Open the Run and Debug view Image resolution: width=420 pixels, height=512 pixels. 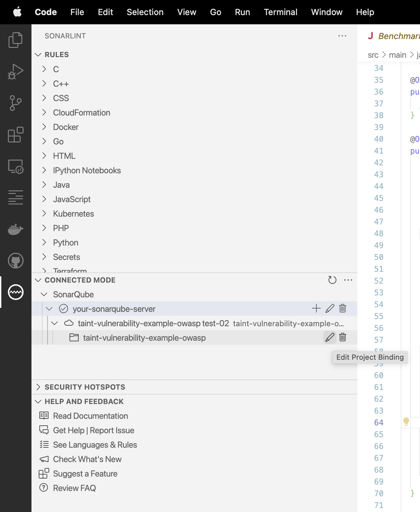15,72
